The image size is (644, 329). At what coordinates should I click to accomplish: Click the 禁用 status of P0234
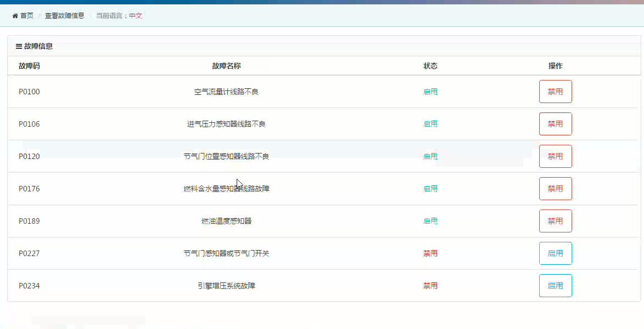pos(430,286)
